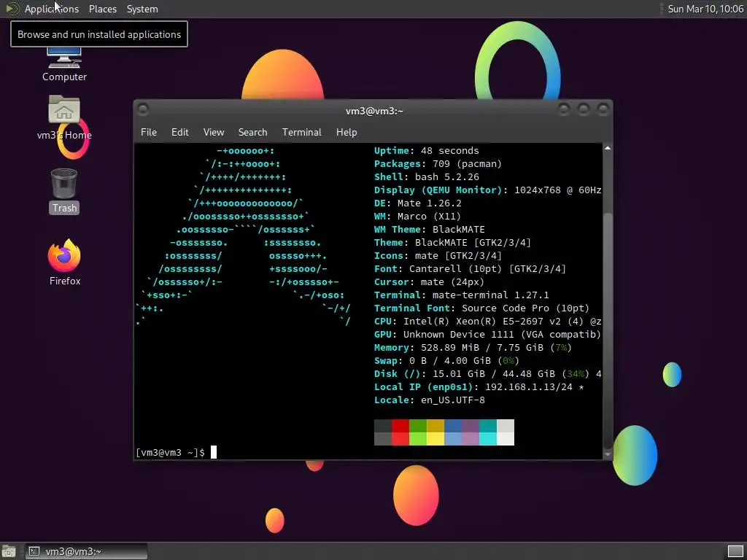The height and width of the screenshot is (560, 747).
Task: Click the terminal scrollbar down arrow
Action: click(x=608, y=454)
